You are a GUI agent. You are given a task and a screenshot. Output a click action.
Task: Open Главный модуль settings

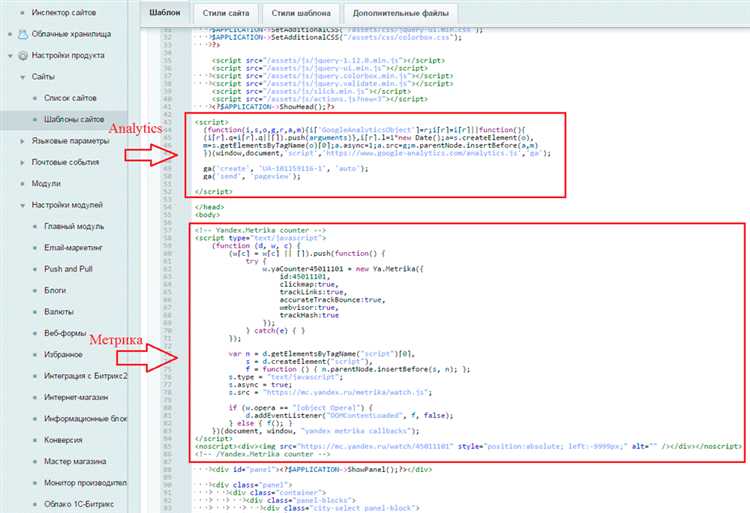[x=74, y=226]
